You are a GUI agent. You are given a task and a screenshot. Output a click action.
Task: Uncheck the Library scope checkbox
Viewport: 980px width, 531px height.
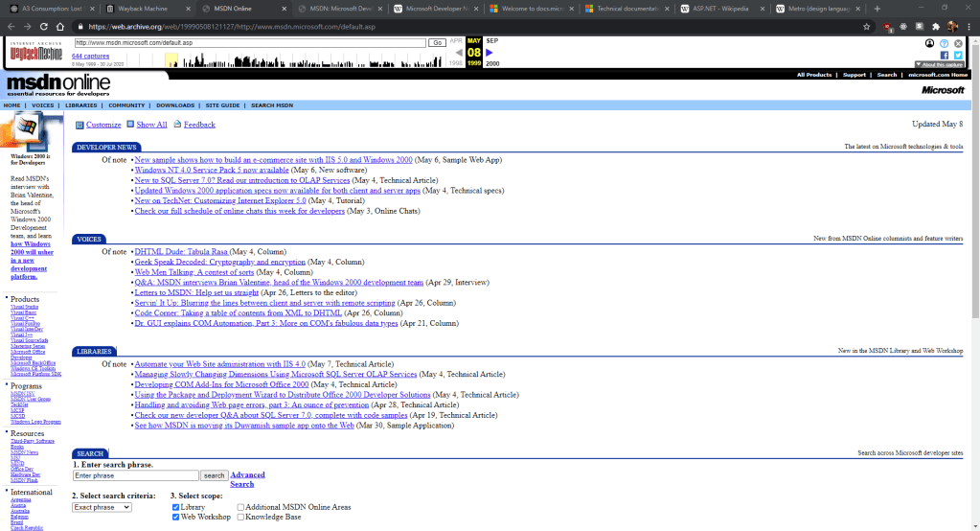click(175, 506)
